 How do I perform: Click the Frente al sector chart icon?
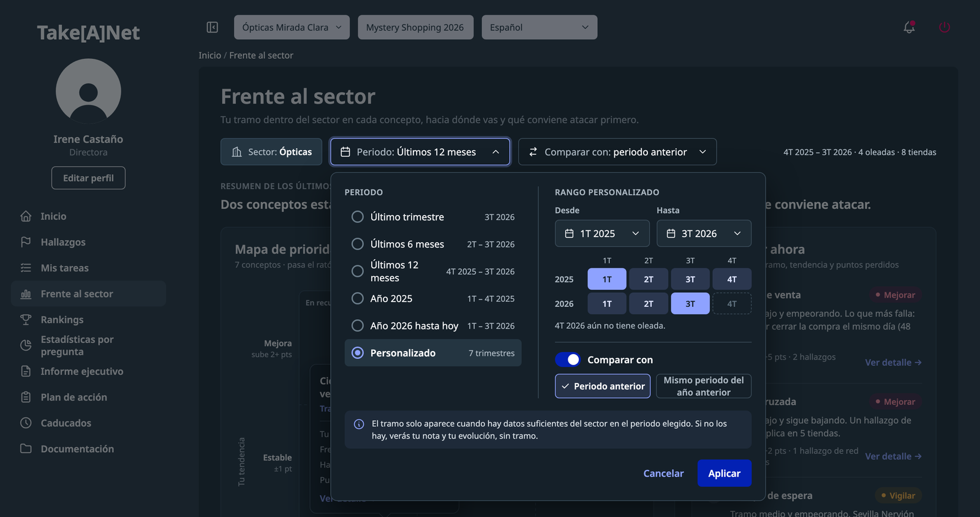(26, 294)
